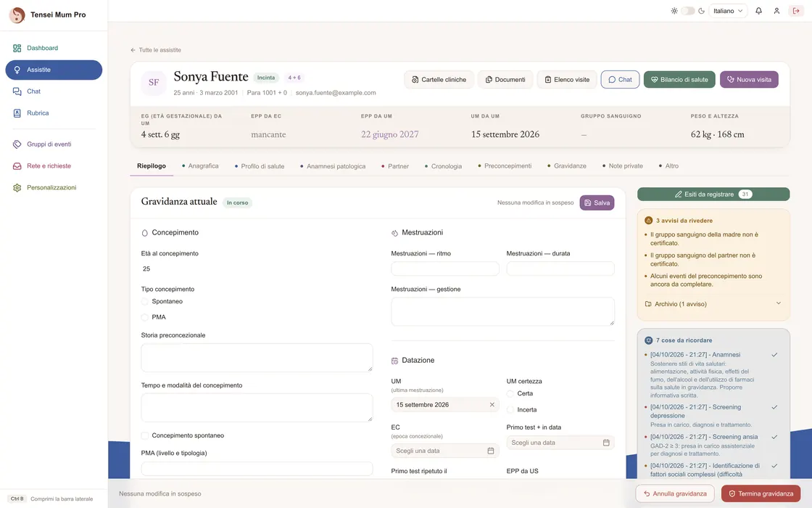Viewport: 812px width, 508px height.
Task: Click the Termina gravidanza button
Action: [x=761, y=494]
